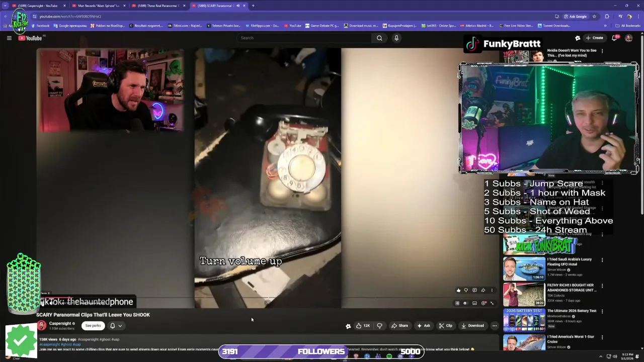This screenshot has width=644, height=362.
Task: Open Nvidia Doesn't Want You to See video
Action: tap(572, 53)
